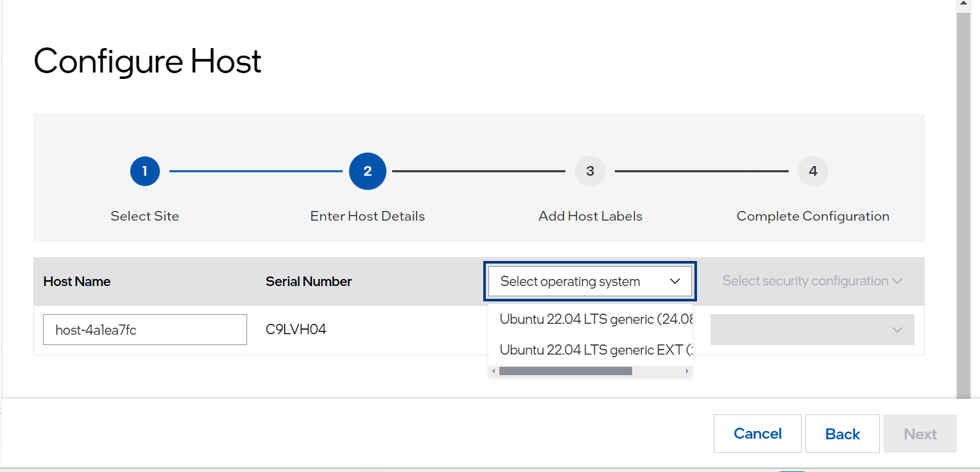Open the Select security configuration header dropdown
The height and width of the screenshot is (472, 980).
(812, 281)
